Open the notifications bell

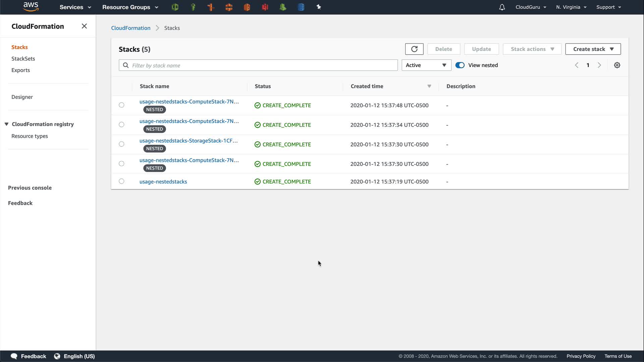(502, 7)
